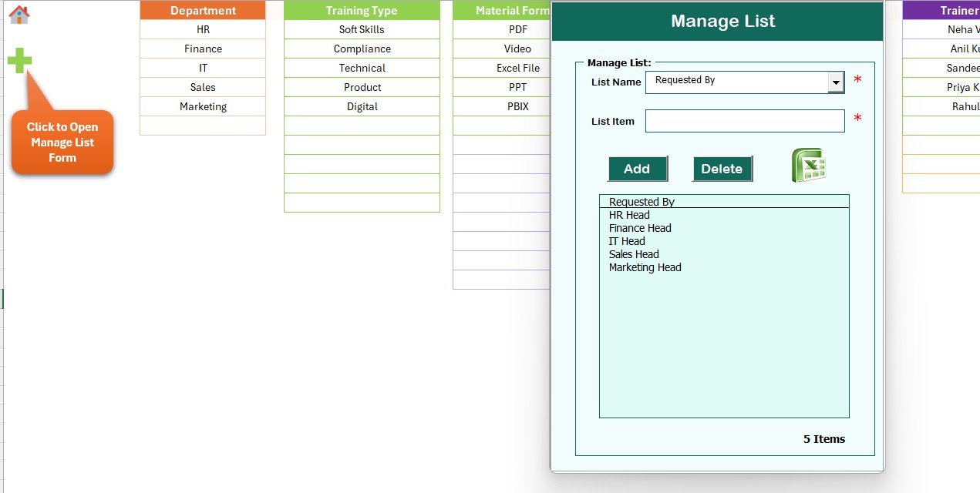Image resolution: width=980 pixels, height=493 pixels.
Task: Click the '5 Items' count label
Action: click(824, 438)
